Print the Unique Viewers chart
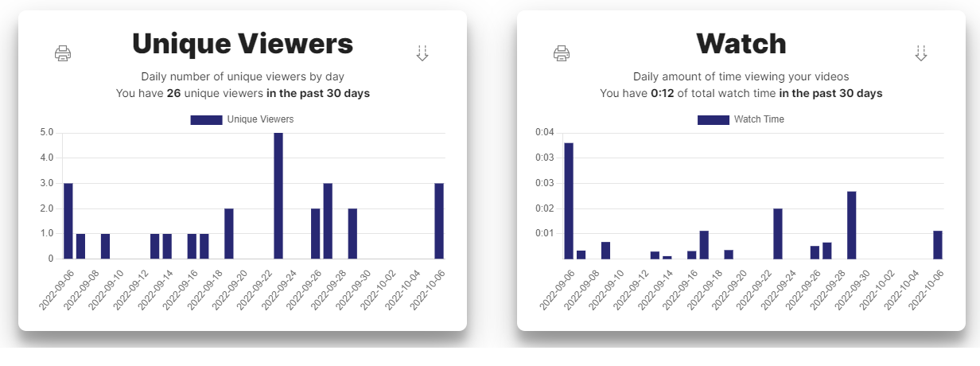980x366 pixels. click(x=63, y=53)
